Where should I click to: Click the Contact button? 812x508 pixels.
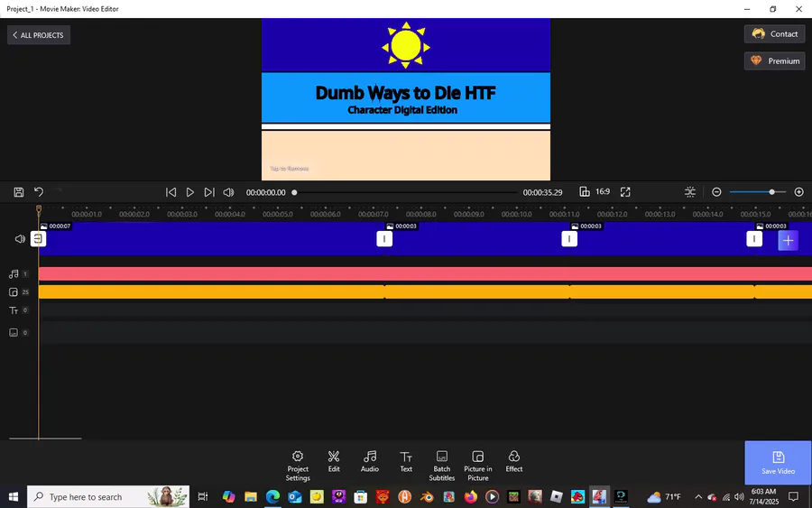[775, 33]
